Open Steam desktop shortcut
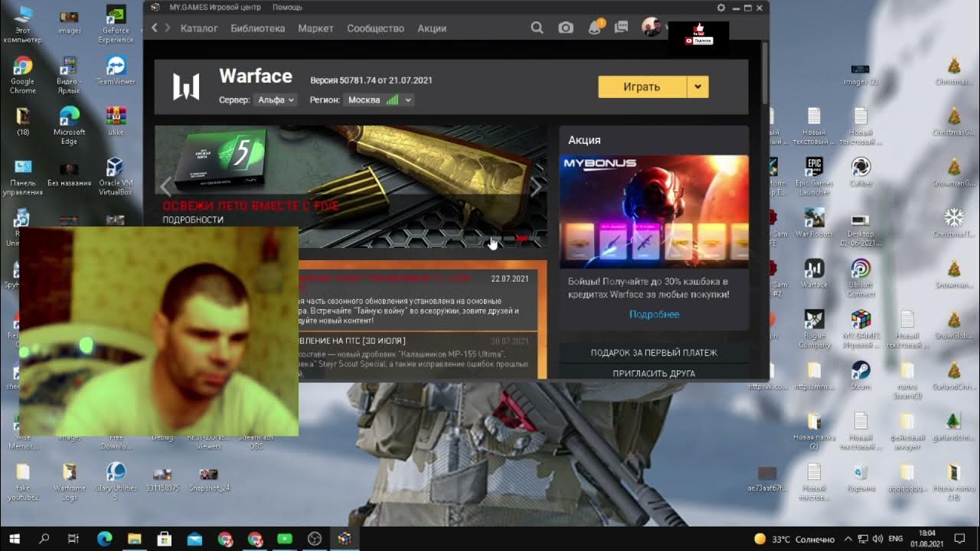Screen dimensions: 980x551 861,375
